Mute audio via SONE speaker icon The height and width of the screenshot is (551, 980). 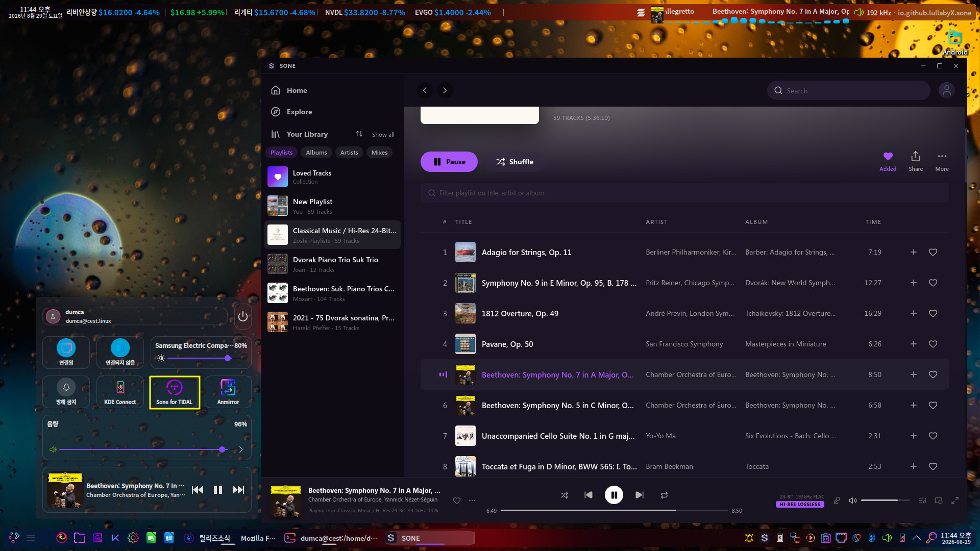pyautogui.click(x=852, y=500)
